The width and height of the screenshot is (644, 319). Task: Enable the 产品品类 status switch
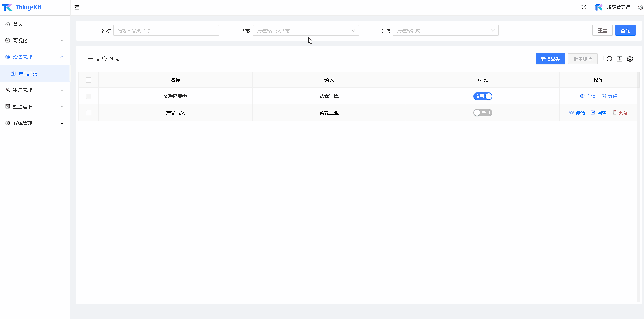(x=482, y=113)
